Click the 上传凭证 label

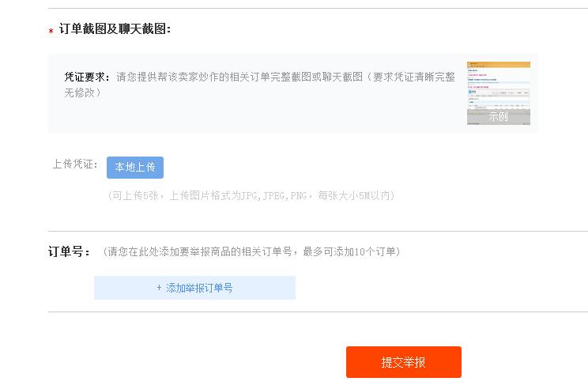pyautogui.click(x=75, y=164)
